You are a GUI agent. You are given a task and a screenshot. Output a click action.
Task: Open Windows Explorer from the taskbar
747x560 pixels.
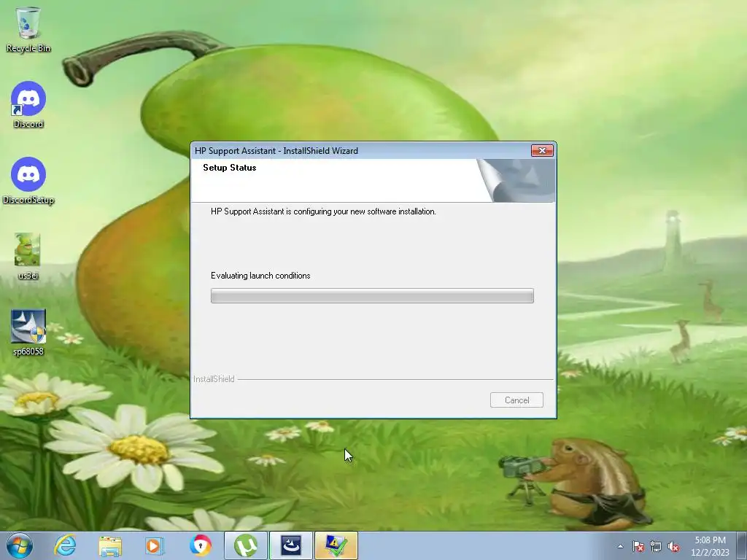tap(110, 545)
